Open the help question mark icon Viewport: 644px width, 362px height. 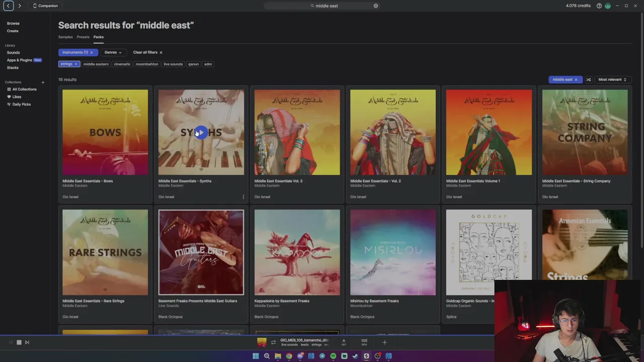[599, 6]
